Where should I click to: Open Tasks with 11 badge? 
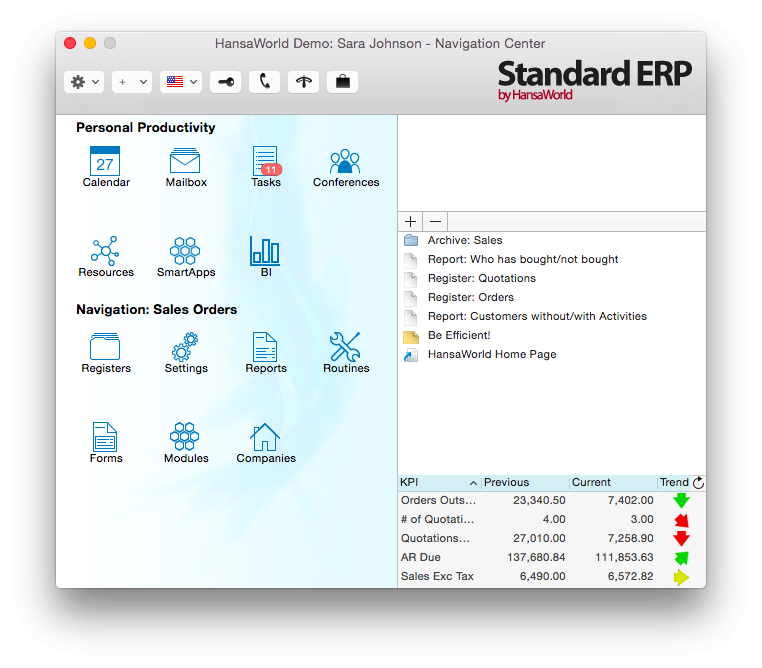click(x=266, y=167)
